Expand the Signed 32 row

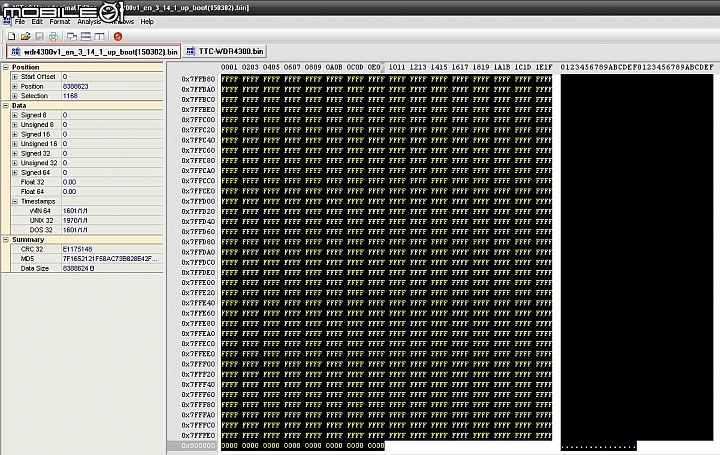tap(15, 153)
